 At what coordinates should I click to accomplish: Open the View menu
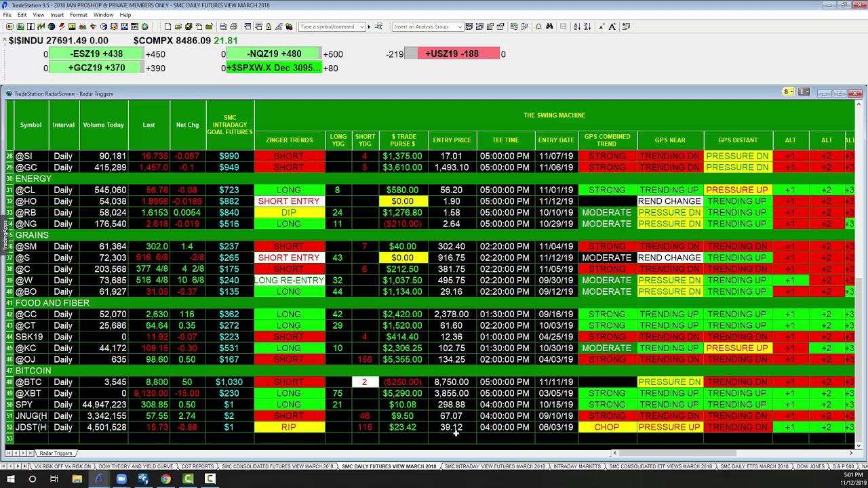point(39,15)
